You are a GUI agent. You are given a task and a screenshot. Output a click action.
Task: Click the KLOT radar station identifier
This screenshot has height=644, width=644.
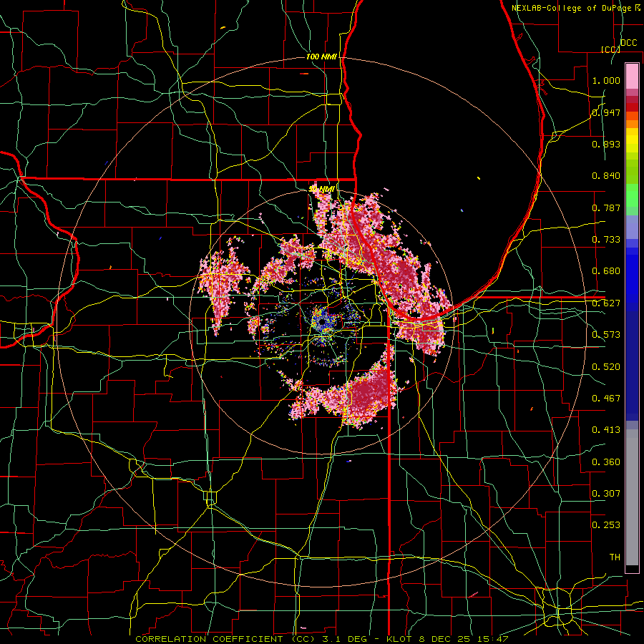[399, 639]
